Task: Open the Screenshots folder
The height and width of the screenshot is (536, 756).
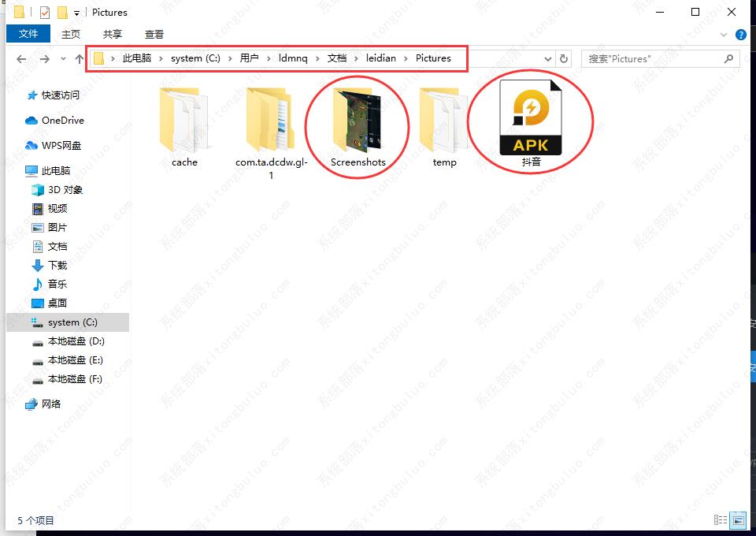Action: (x=358, y=128)
